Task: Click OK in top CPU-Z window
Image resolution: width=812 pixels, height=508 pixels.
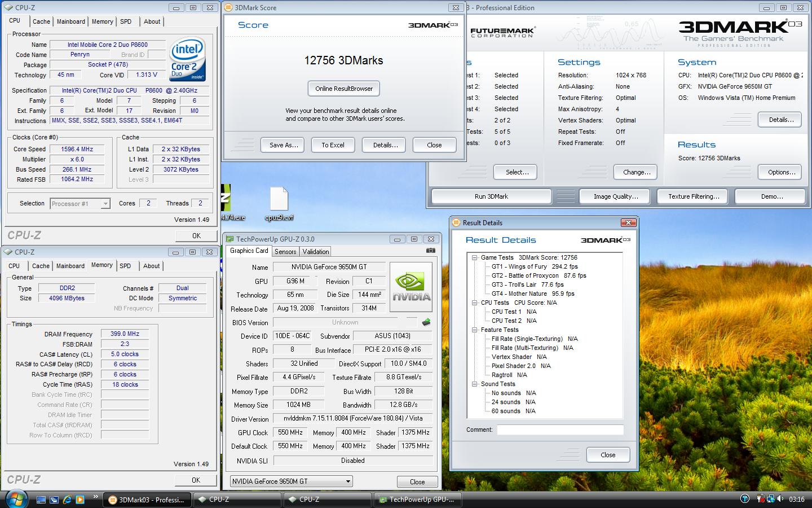Action: click(x=196, y=236)
